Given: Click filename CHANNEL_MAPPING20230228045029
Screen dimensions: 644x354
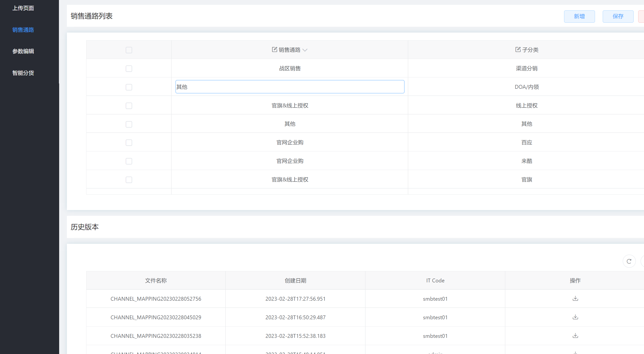Looking at the screenshot, I should pos(156,317).
